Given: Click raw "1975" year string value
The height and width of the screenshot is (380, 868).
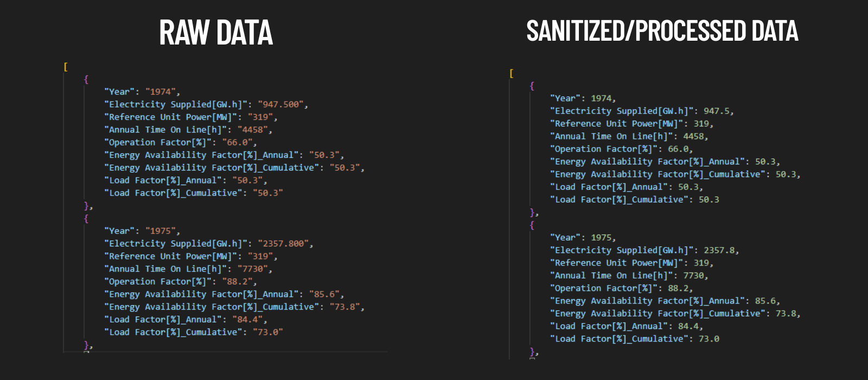Looking at the screenshot, I should click(x=160, y=231).
